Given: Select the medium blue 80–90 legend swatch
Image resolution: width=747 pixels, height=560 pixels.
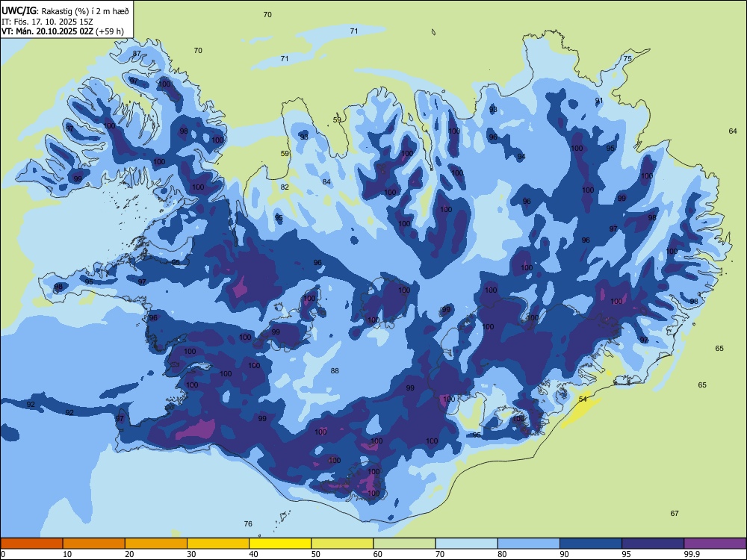Looking at the screenshot, I should click(x=529, y=544).
